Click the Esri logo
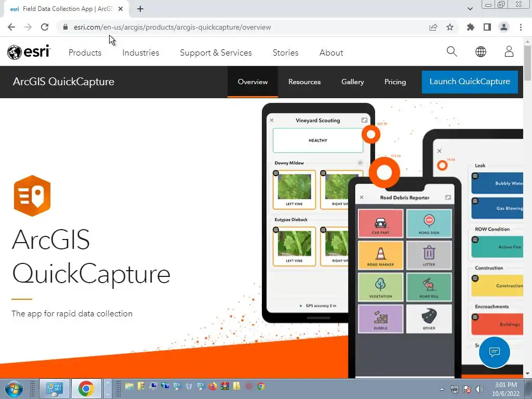Image resolution: width=532 pixels, height=399 pixels. coord(29,52)
